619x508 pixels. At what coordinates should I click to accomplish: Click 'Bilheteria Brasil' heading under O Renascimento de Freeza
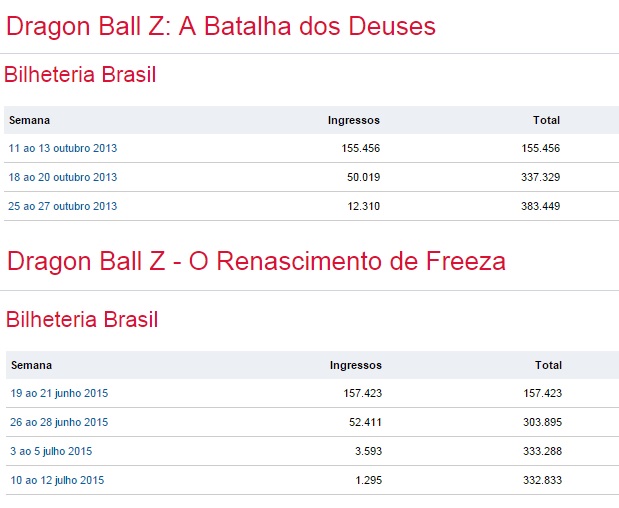82,320
